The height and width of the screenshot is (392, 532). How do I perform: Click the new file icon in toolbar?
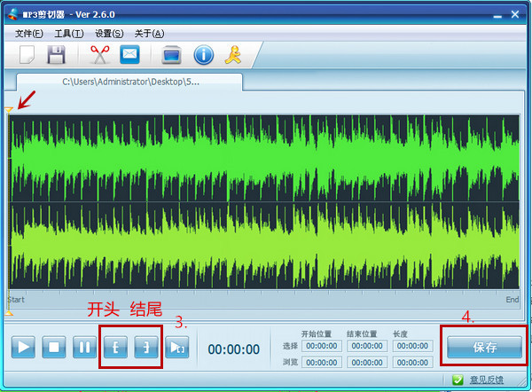coord(27,55)
